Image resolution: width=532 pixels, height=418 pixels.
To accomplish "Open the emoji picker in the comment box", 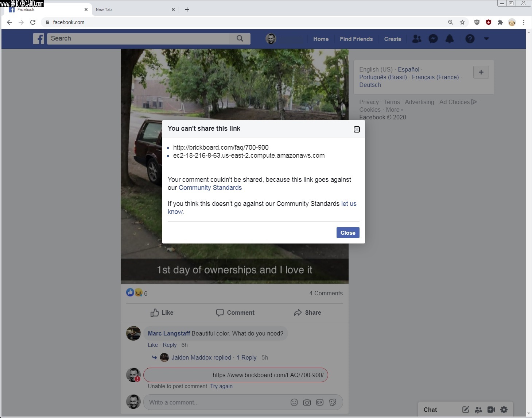I will click(294, 402).
